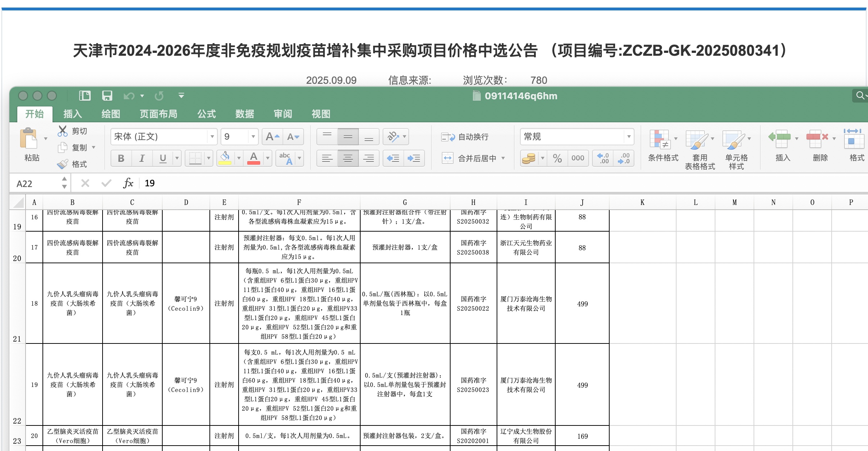Apply comma style 000 format
This screenshot has width=868, height=451.
click(x=578, y=158)
